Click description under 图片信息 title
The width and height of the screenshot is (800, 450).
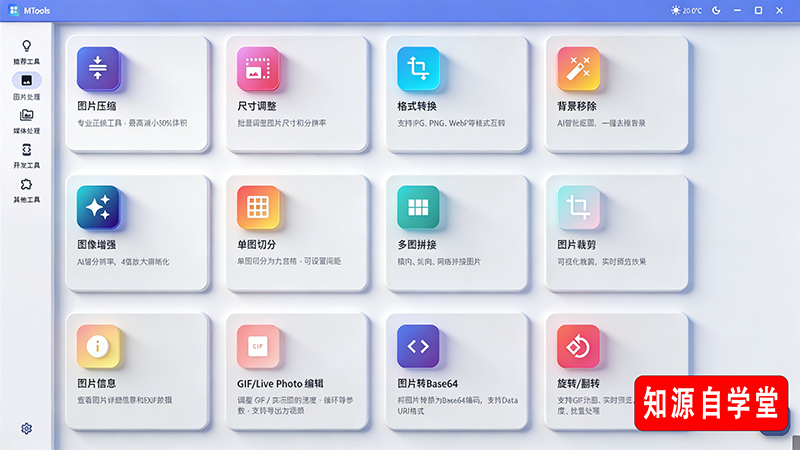pos(124,401)
